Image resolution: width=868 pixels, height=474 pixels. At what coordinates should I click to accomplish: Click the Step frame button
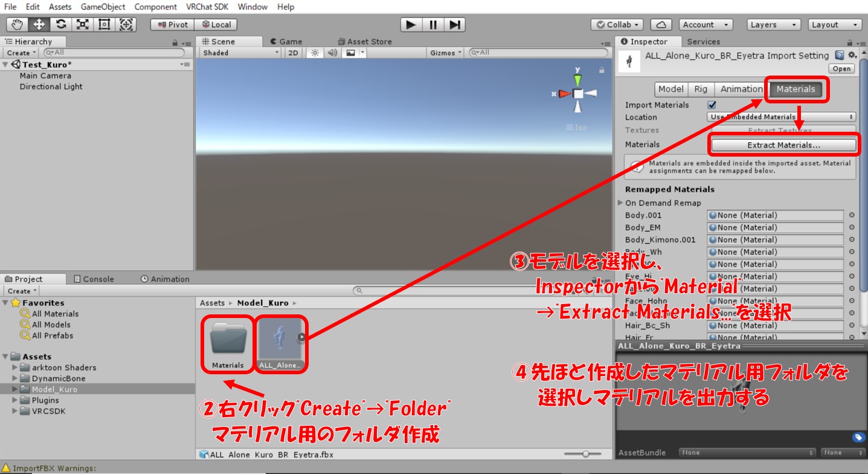(455, 25)
